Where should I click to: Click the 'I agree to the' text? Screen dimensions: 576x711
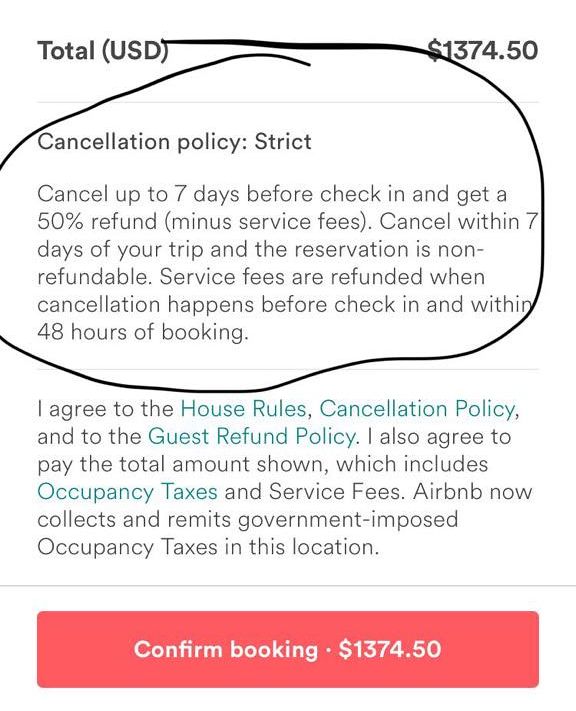106,409
